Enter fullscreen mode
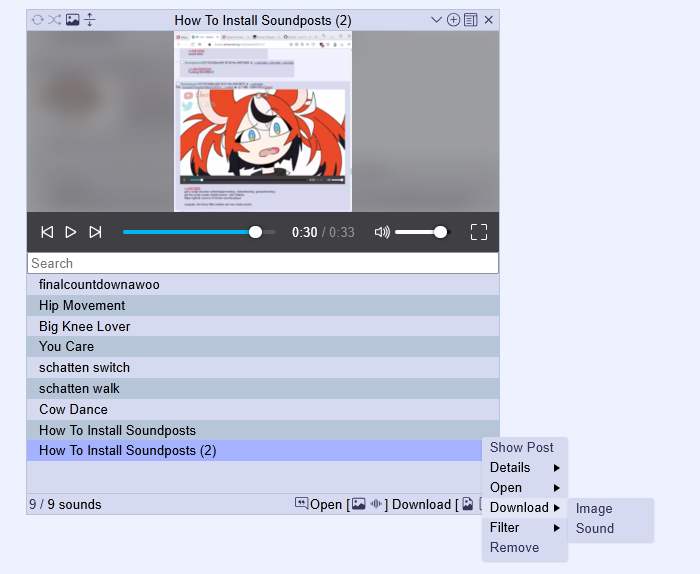 [x=479, y=232]
